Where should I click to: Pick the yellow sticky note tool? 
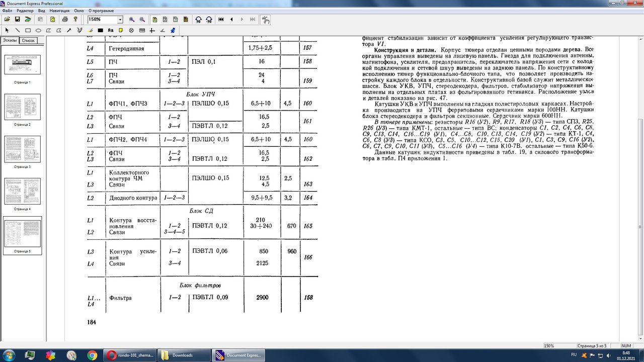point(121,30)
